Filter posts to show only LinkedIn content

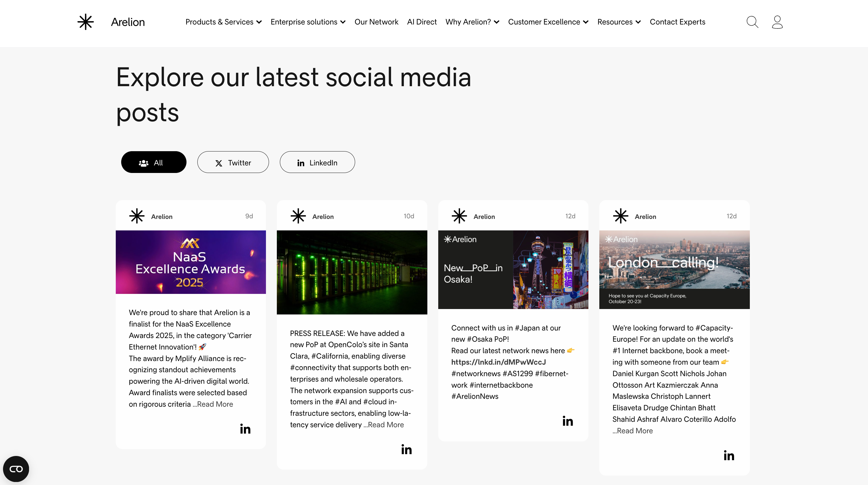pos(317,162)
